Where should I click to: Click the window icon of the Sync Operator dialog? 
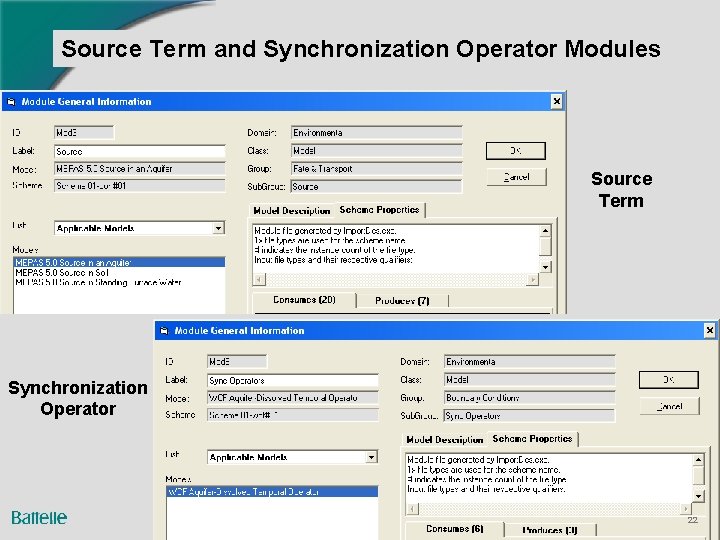click(164, 331)
